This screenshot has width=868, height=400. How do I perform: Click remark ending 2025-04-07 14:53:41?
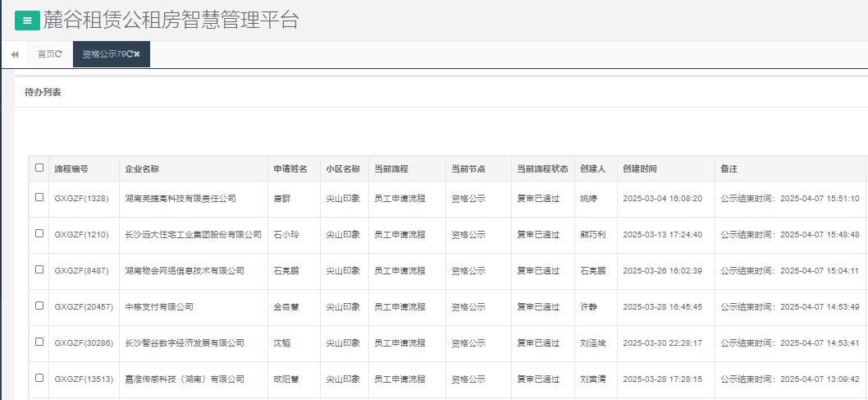790,343
